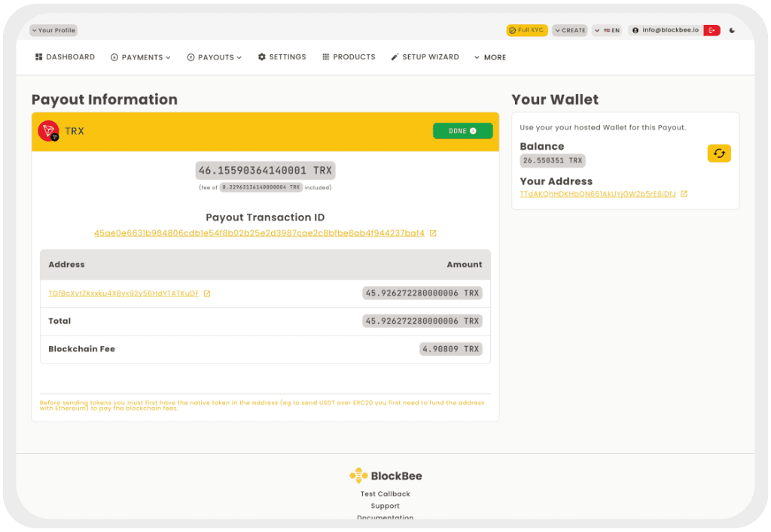
Task: Open the Your Profile dropdown
Action: pyautogui.click(x=53, y=30)
